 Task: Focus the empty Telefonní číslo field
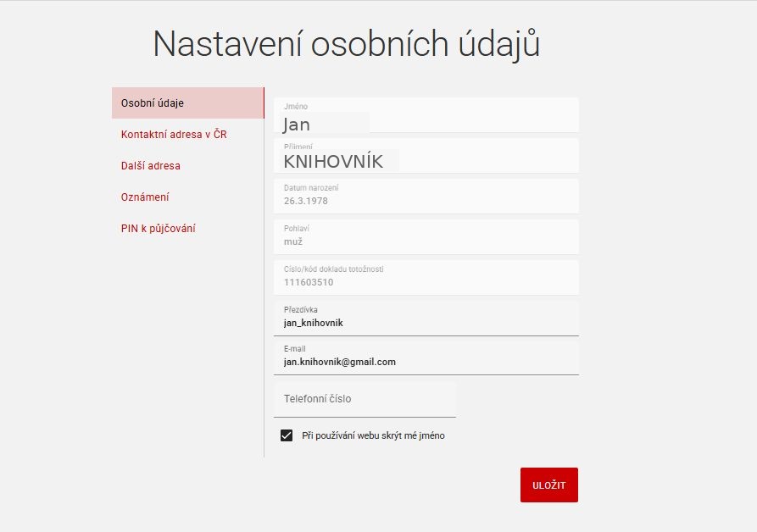pyautogui.click(x=365, y=399)
